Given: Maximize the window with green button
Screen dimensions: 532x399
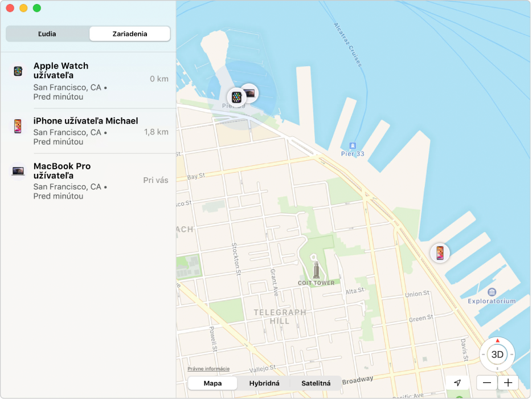Looking at the screenshot, I should tap(37, 8).
